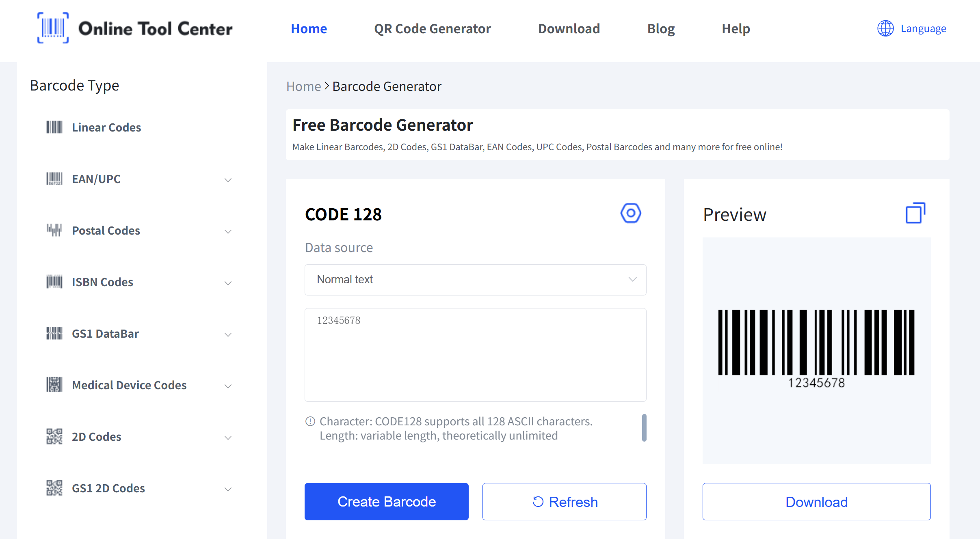Click the GS1 DataBar sidebar icon
The image size is (980, 539).
pos(54,333)
